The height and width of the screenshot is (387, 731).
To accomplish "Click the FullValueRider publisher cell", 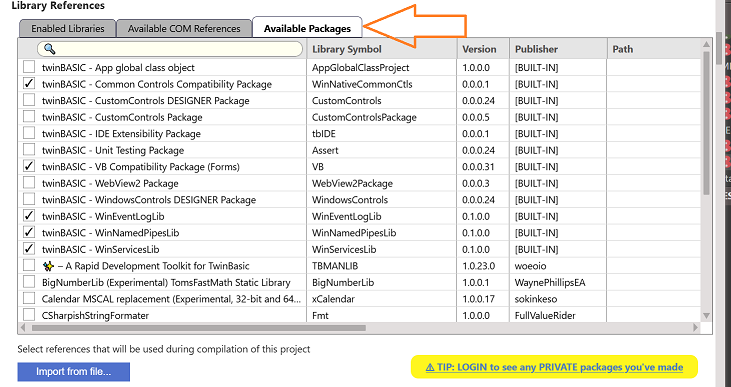I will coord(558,315).
